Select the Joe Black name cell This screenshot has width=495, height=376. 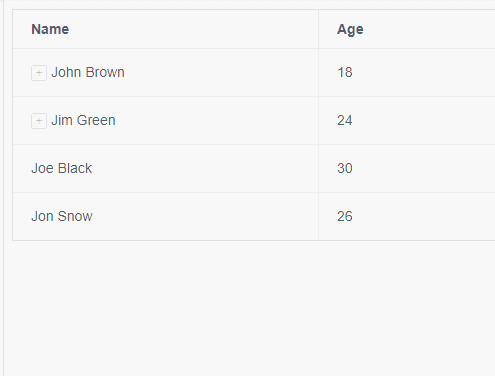point(166,168)
